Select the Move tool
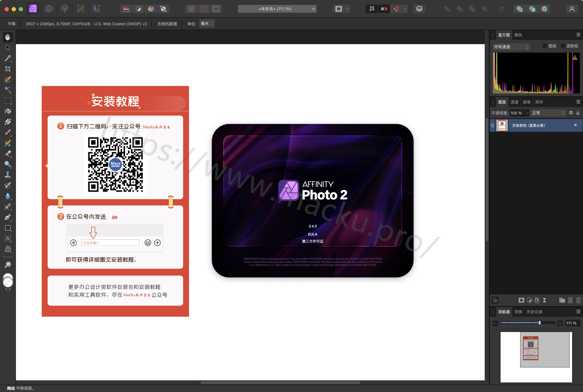This screenshot has width=583, height=392. pyautogui.click(x=8, y=47)
